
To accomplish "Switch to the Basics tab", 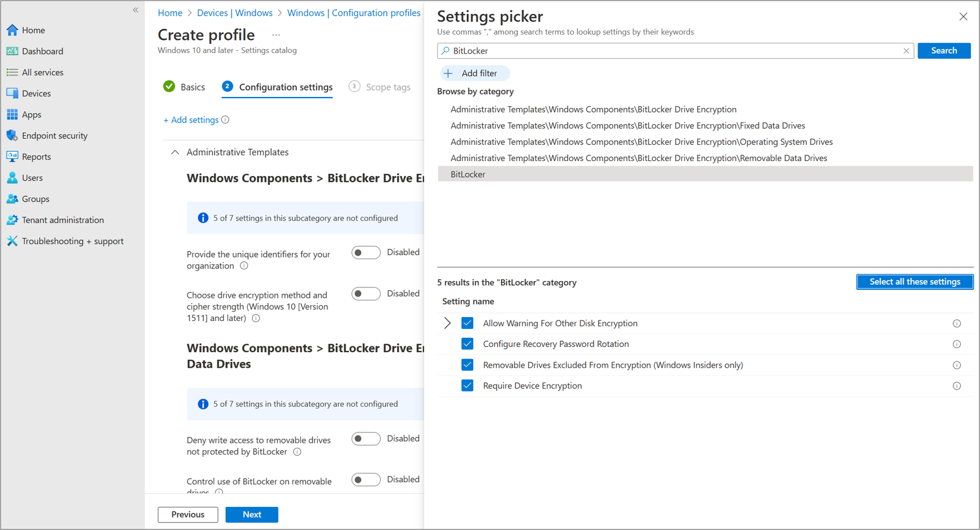I will click(192, 87).
